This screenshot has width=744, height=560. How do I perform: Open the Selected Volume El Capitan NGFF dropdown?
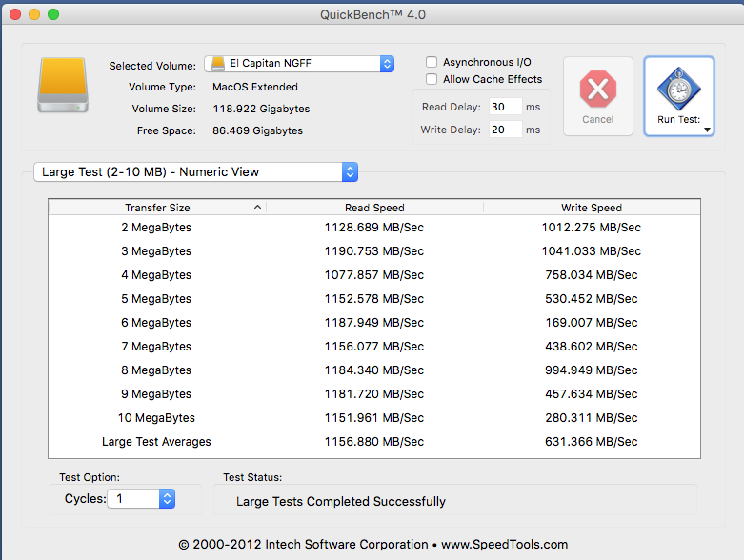click(x=299, y=64)
